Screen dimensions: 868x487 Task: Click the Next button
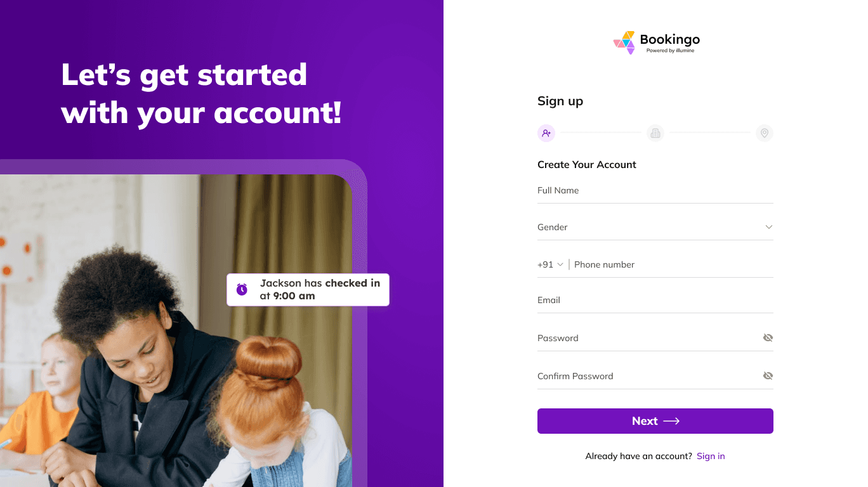coord(655,421)
